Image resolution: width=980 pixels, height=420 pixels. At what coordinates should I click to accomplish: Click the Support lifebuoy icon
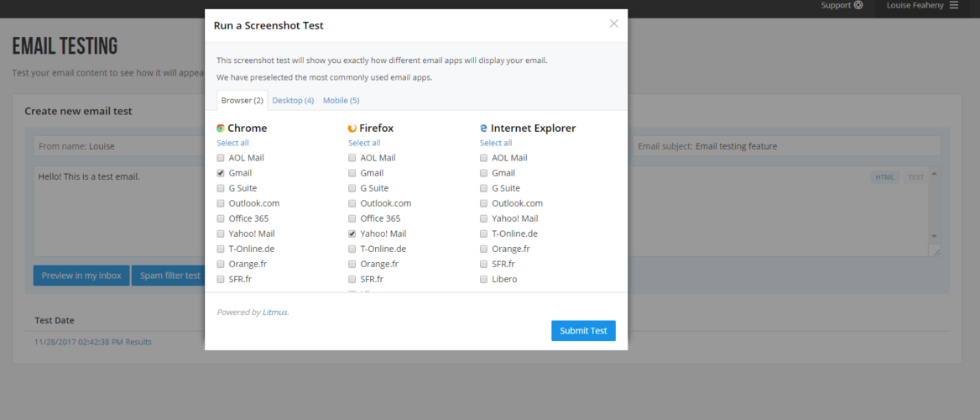tap(858, 5)
